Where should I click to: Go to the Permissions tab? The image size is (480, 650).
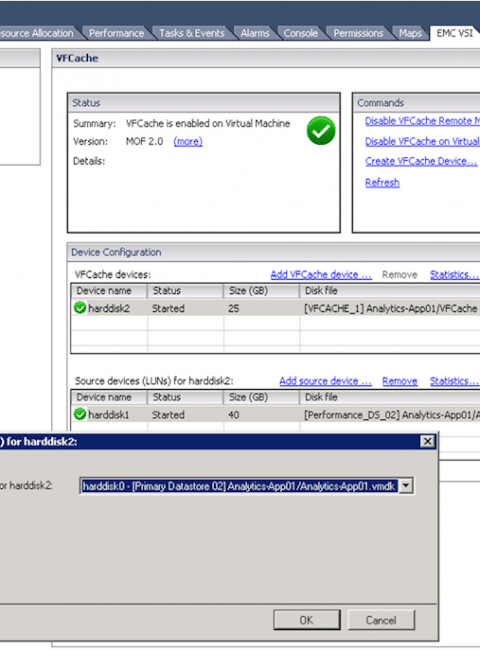point(358,33)
